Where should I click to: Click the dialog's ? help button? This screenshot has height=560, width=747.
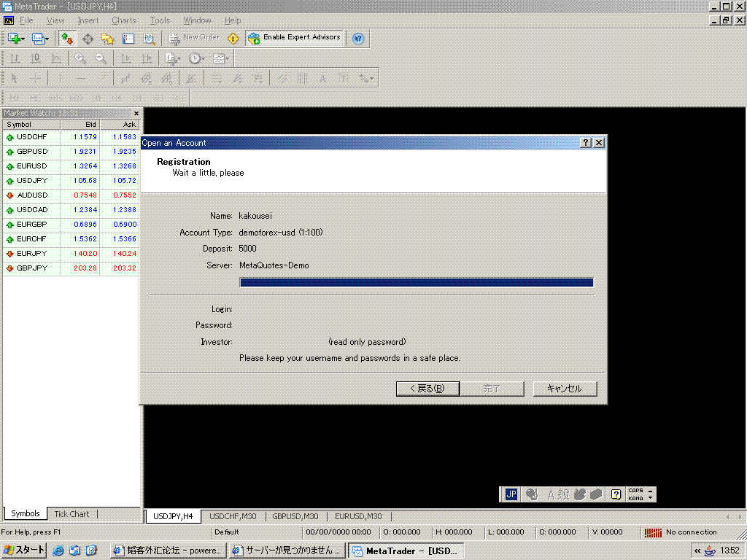pyautogui.click(x=586, y=143)
